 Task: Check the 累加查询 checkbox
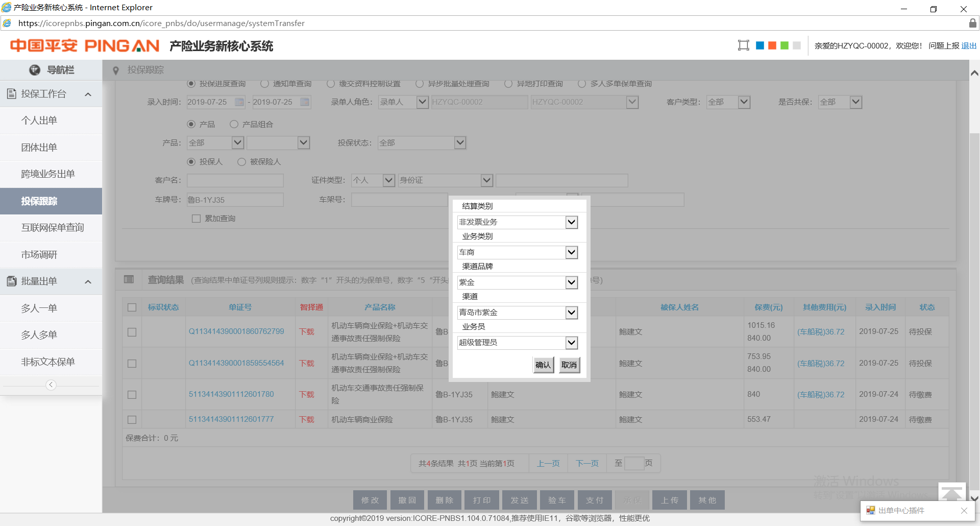coord(196,219)
